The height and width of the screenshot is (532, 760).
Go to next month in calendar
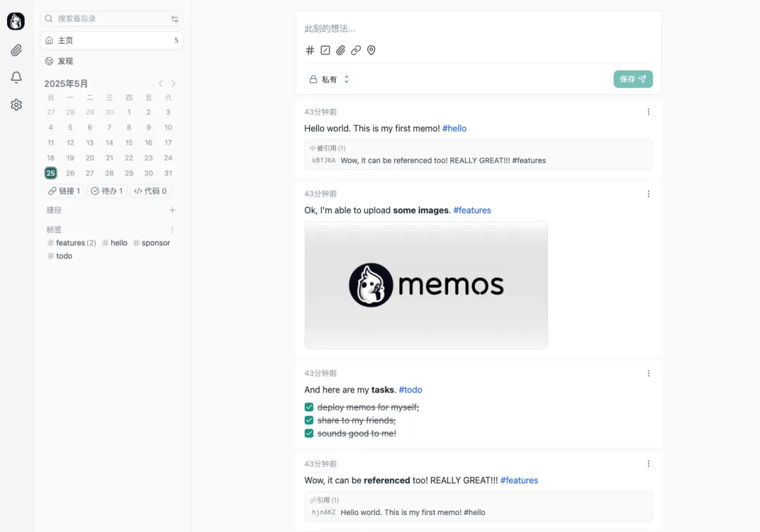pos(174,83)
